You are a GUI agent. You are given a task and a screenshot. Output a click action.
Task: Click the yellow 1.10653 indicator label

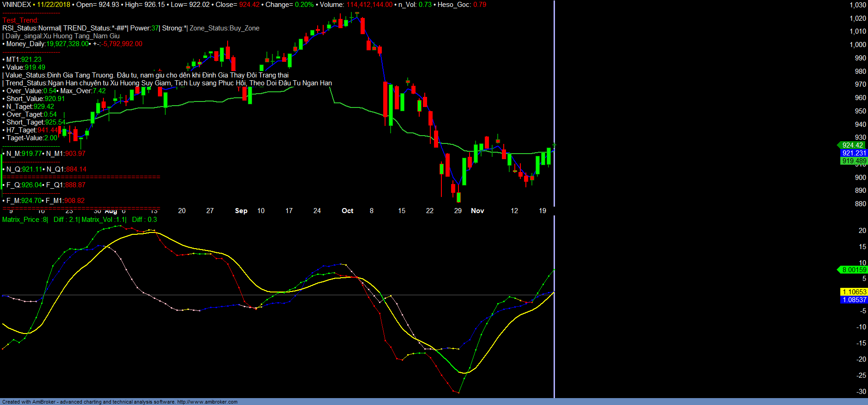pos(854,292)
